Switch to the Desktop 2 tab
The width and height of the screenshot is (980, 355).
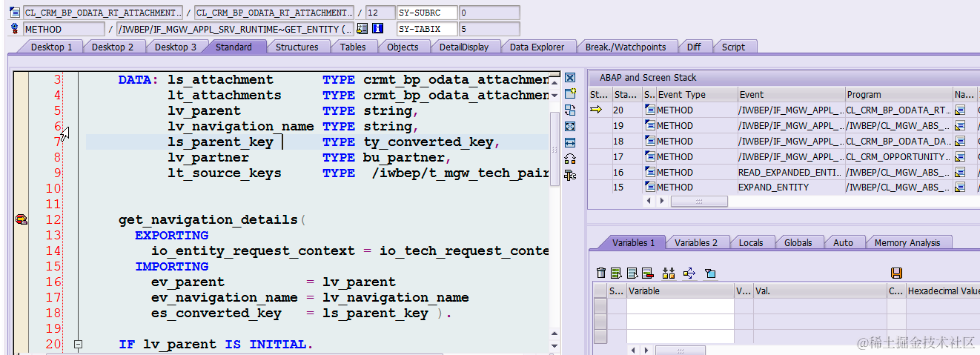[113, 47]
